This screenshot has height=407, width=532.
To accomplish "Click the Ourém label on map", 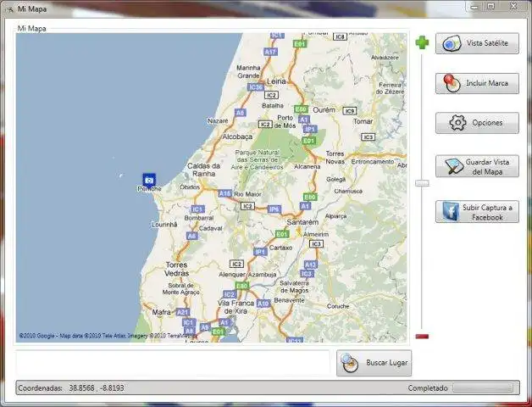I will pos(324,110).
